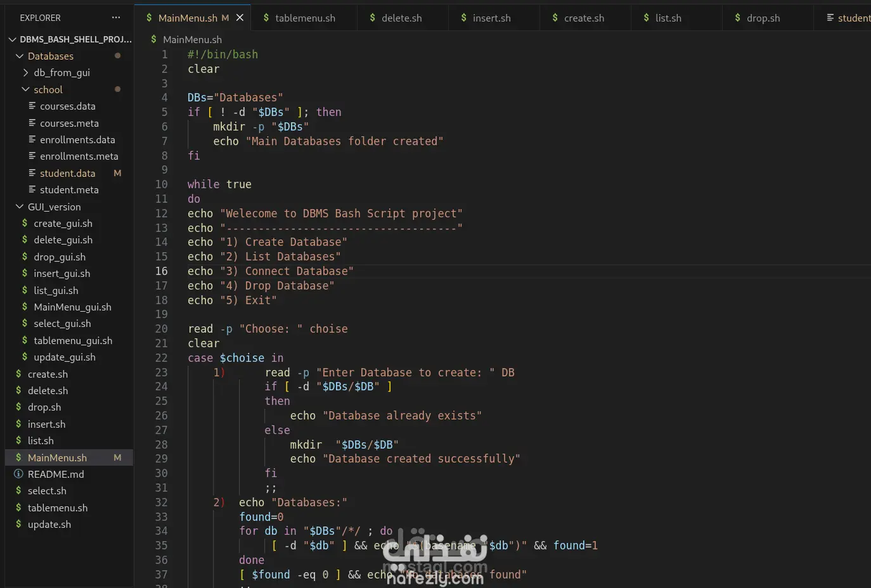Screen dimensions: 871x588
Task: Click the file icon beside courses.data
Action: coord(32,106)
